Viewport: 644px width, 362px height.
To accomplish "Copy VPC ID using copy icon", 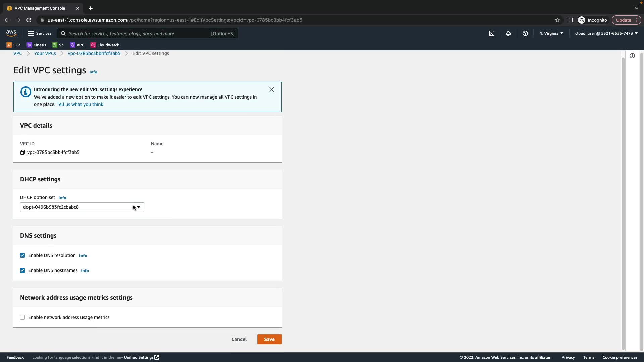I will click(x=23, y=152).
